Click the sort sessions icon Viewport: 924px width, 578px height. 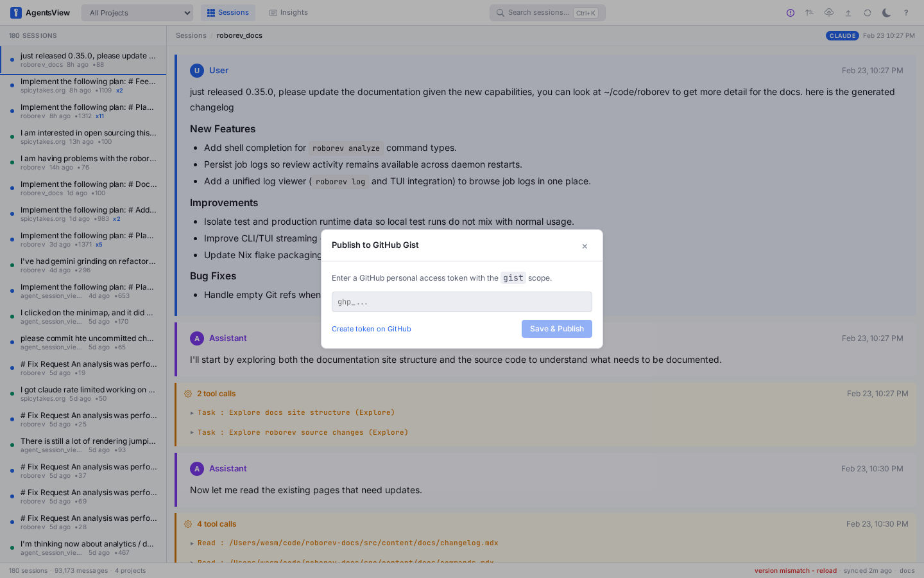pos(809,12)
